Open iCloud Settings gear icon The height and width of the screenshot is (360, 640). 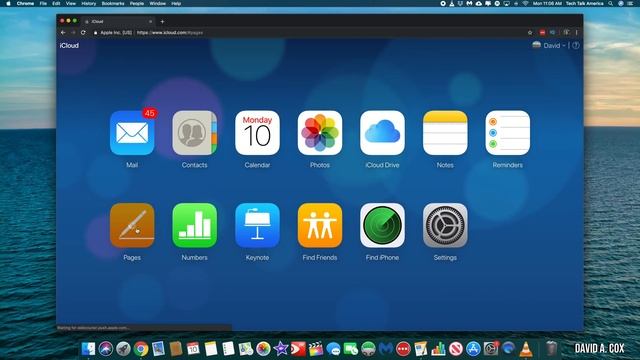pos(445,225)
